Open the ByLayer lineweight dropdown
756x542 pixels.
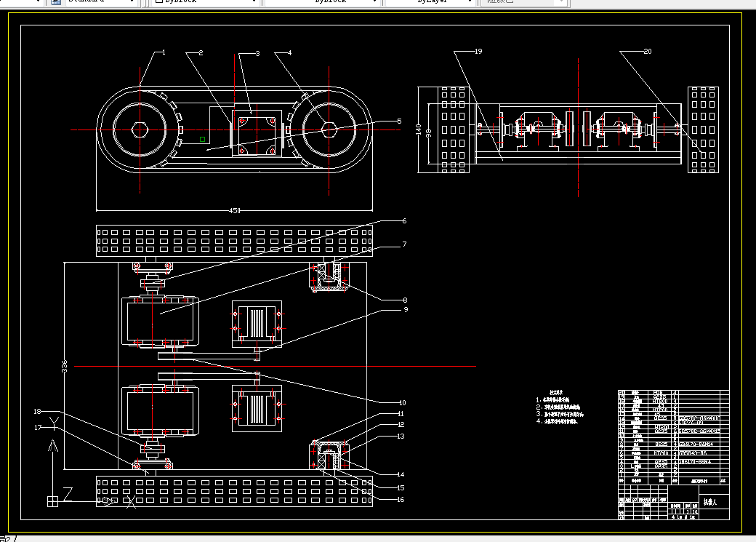pos(431,2)
